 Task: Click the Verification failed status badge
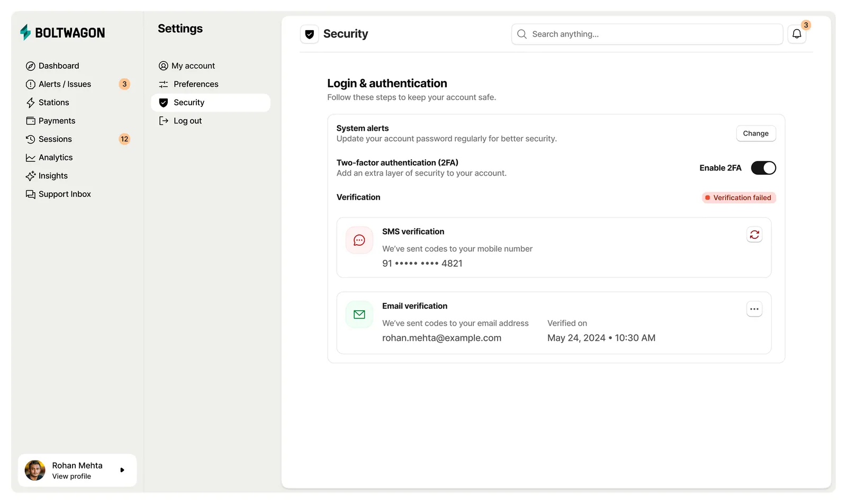[739, 197]
